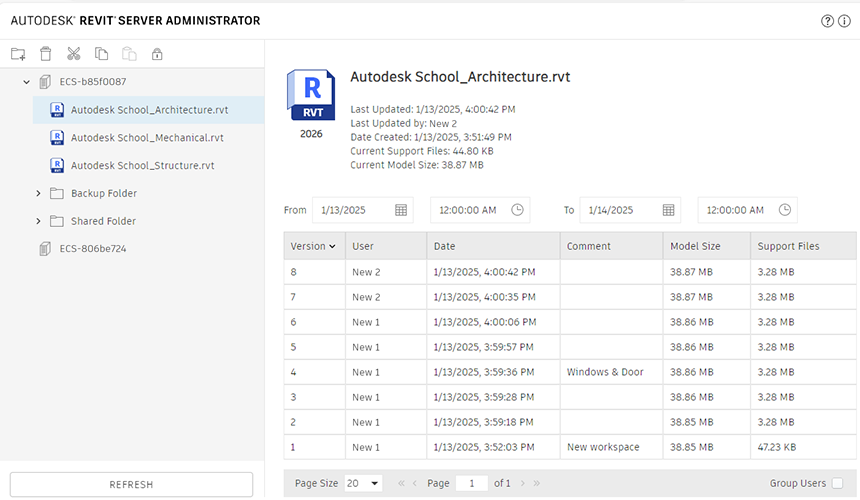Click the server icon for ECS-b85f0087
The height and width of the screenshot is (500, 860).
45,82
